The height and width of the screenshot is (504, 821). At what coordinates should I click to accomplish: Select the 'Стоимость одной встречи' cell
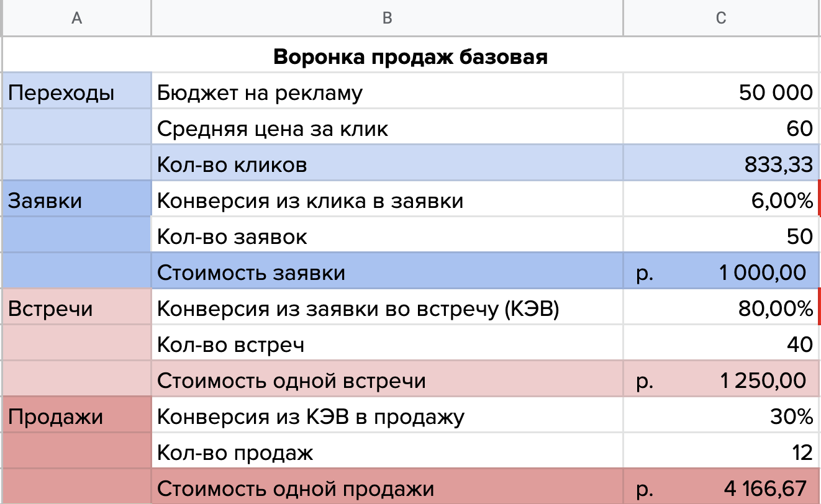click(387, 380)
